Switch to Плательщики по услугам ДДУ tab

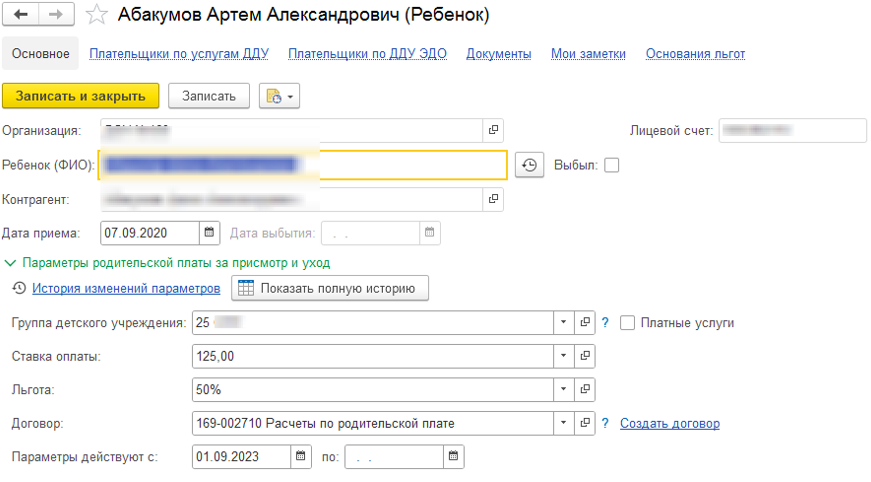179,54
